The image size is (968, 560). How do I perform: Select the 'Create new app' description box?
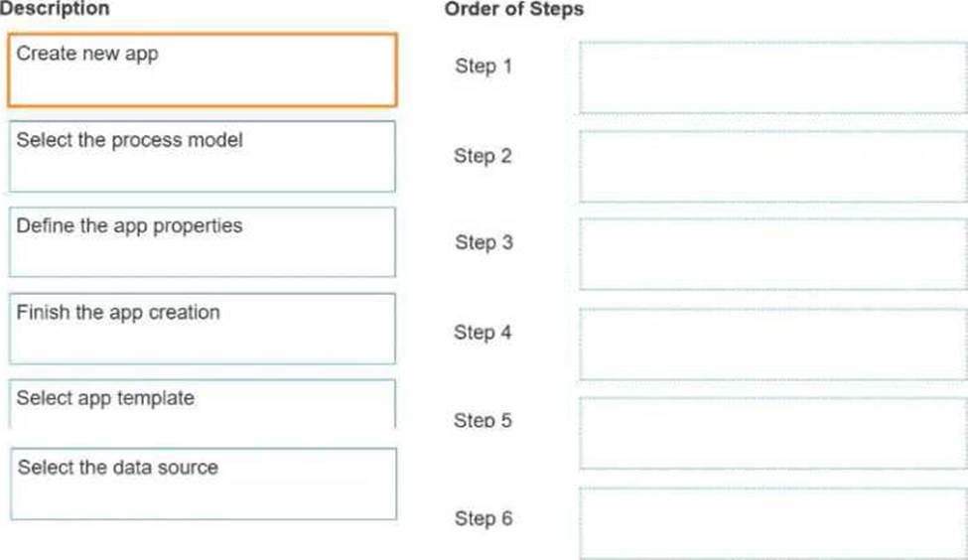tap(202, 70)
